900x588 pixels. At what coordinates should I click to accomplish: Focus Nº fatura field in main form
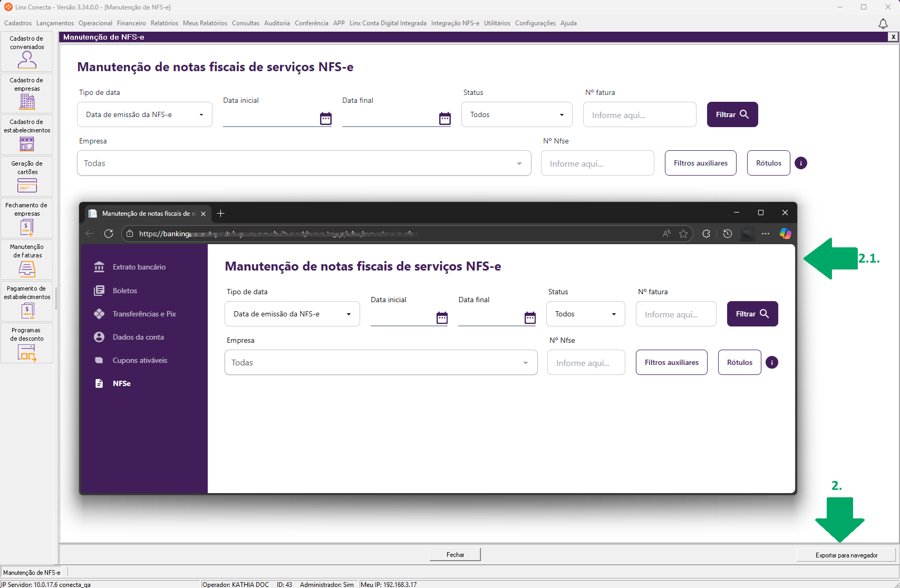pos(640,114)
